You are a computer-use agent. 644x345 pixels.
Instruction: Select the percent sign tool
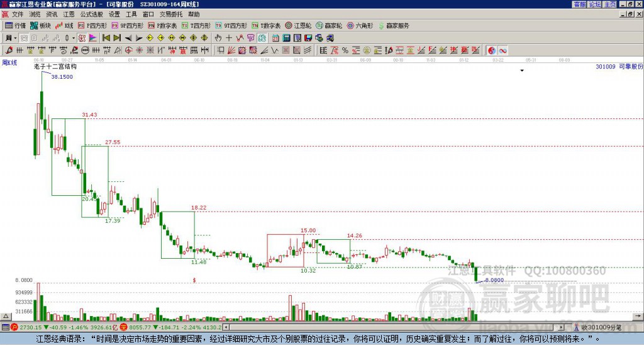[345, 50]
